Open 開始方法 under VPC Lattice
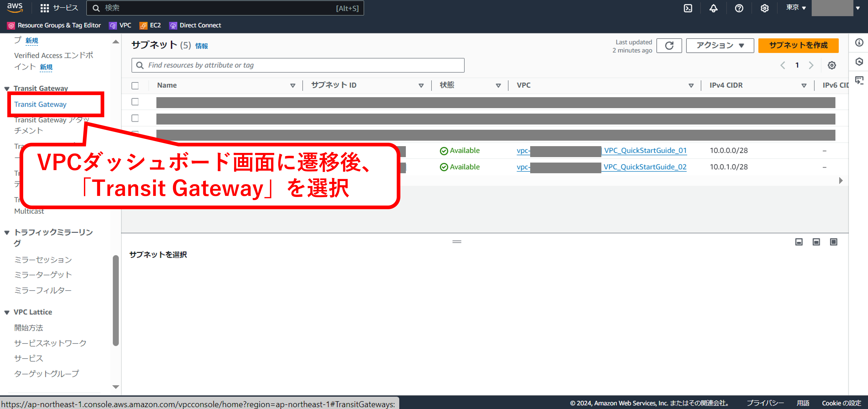The width and height of the screenshot is (868, 409). coord(29,328)
